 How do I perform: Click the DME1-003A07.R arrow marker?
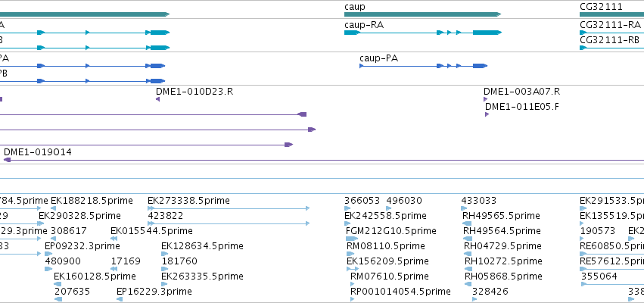[486, 99]
